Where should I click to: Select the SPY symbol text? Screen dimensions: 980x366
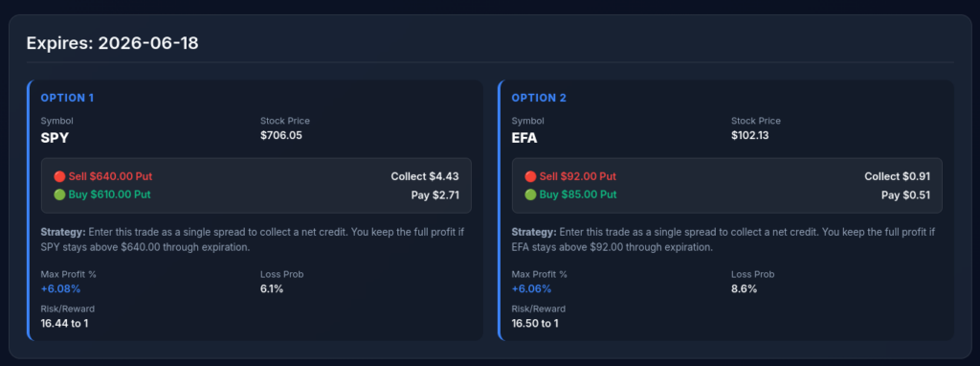(x=55, y=138)
